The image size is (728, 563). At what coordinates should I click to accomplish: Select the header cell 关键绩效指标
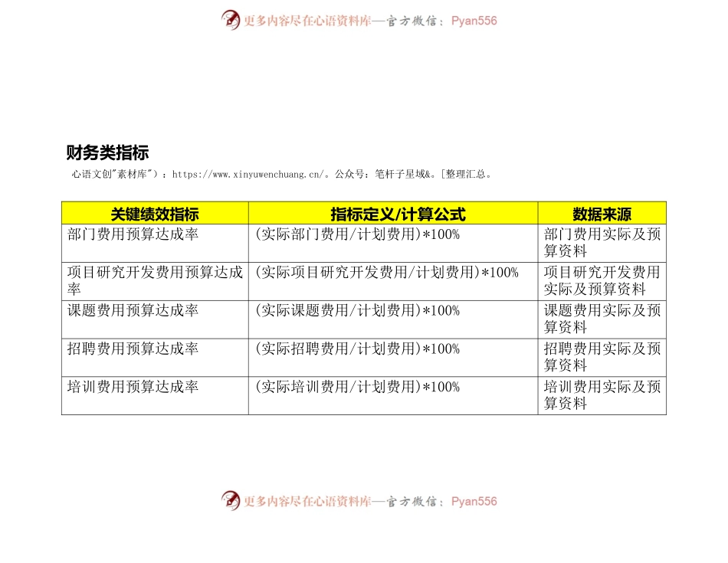point(155,214)
